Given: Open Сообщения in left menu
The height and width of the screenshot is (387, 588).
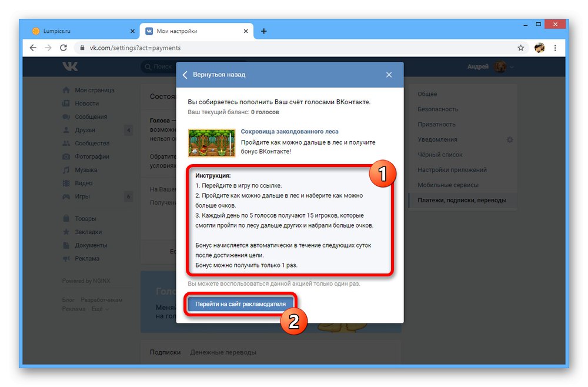Looking at the screenshot, I should tap(91, 116).
